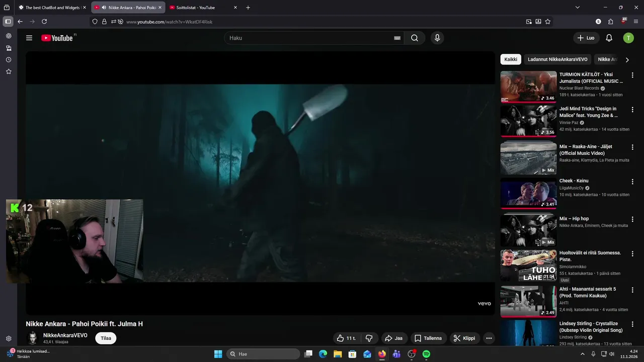This screenshot has height=362, width=644.
Task: Open Mix – Raaka-Aine thumbnail
Action: (x=528, y=158)
